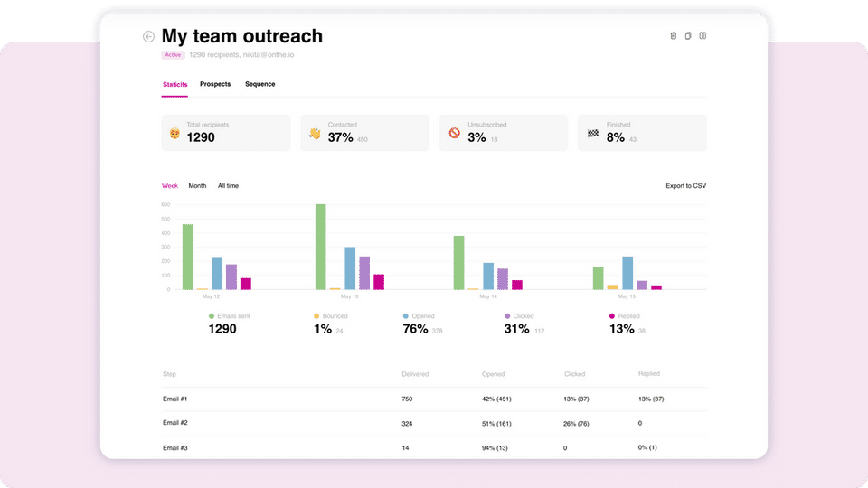Click the Replied table column header
Screen dimensions: 868x488
click(649, 373)
